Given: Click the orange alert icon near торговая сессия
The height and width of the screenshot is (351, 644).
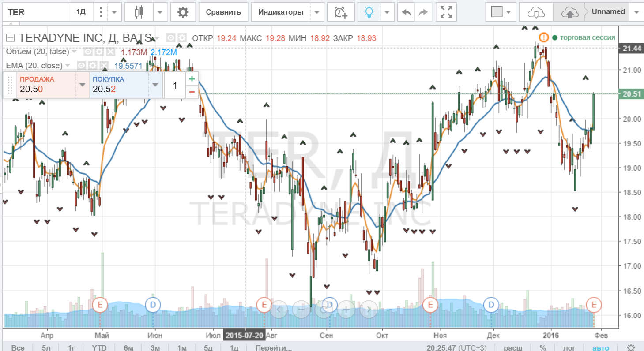Looking at the screenshot, I should [x=544, y=37].
